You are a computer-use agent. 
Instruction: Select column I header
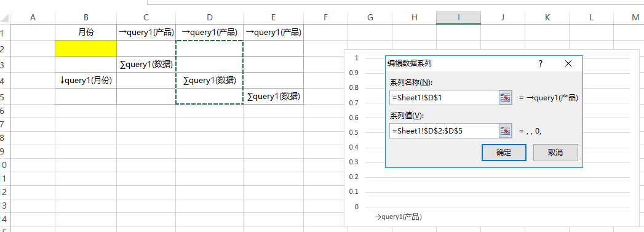coord(458,17)
